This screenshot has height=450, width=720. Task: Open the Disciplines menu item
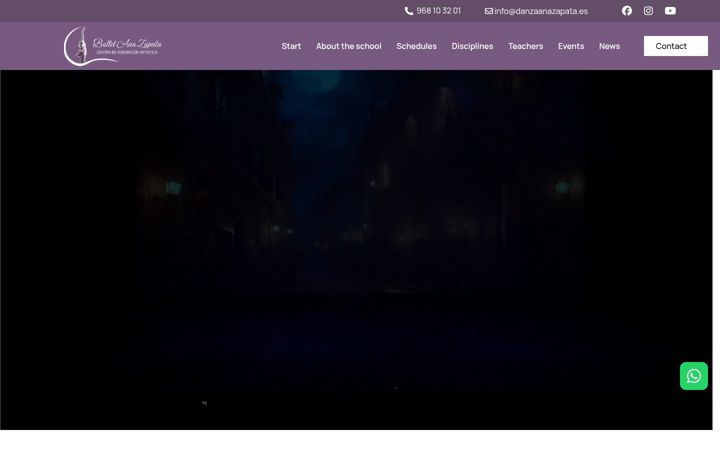tap(472, 46)
